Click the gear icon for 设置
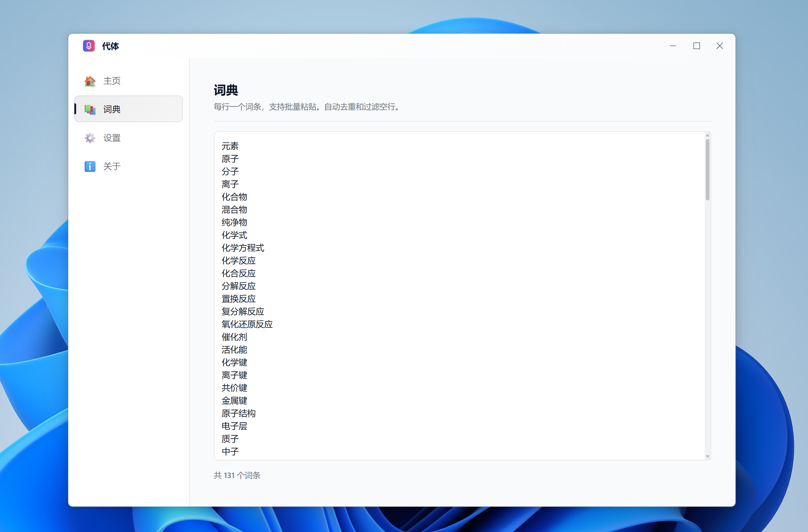 pyautogui.click(x=90, y=138)
